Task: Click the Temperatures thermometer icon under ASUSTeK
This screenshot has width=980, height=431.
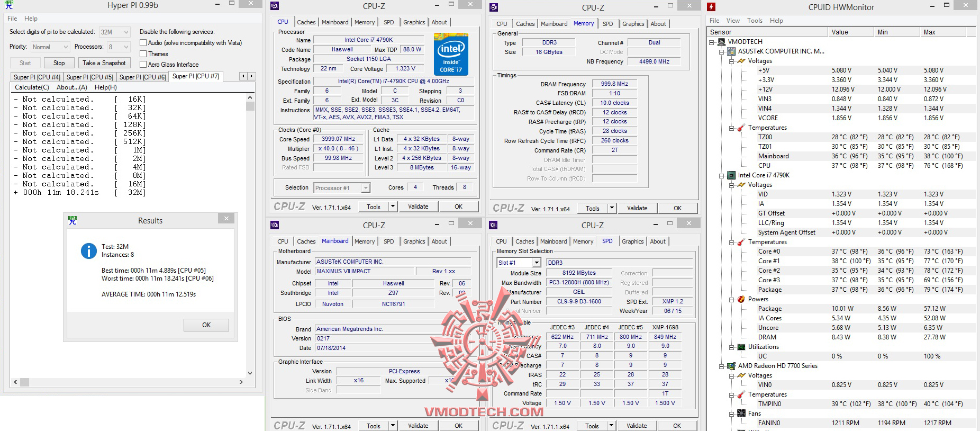Action: pyautogui.click(x=741, y=128)
